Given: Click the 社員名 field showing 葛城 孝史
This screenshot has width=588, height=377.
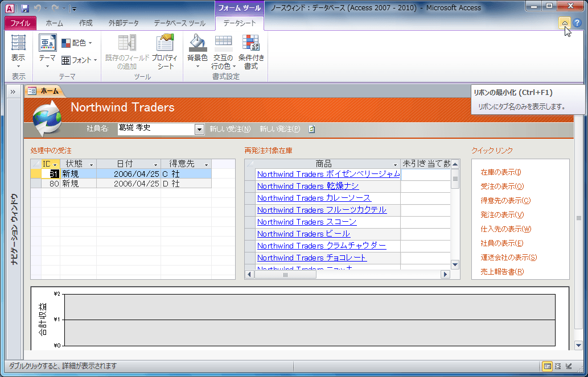Looking at the screenshot, I should [157, 129].
